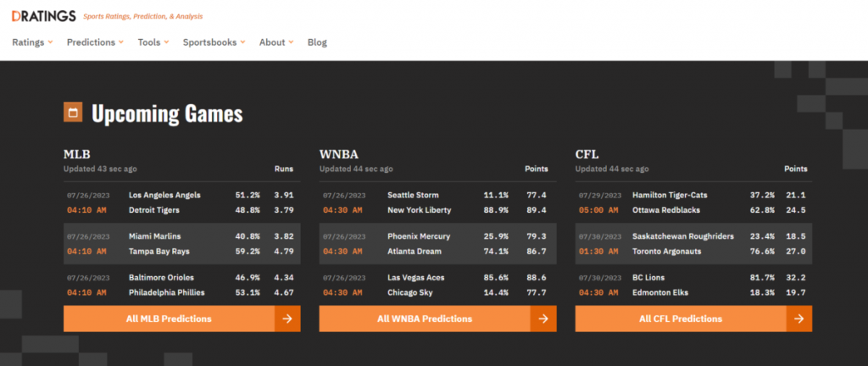
Task: Click the 81.7% probability for BC Lions
Action: 761,278
